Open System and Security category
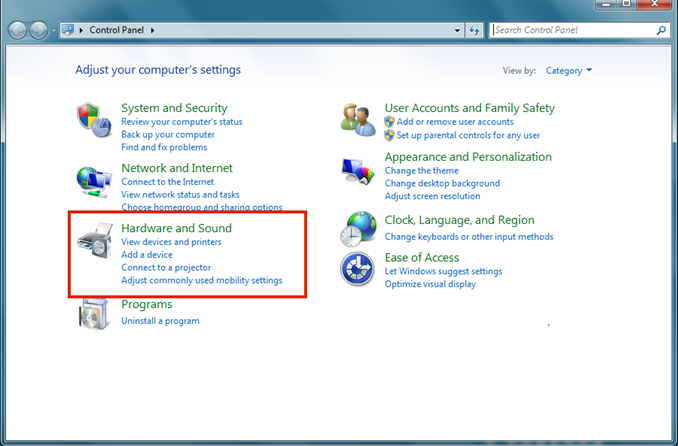This screenshot has height=446, width=678. pyautogui.click(x=174, y=108)
